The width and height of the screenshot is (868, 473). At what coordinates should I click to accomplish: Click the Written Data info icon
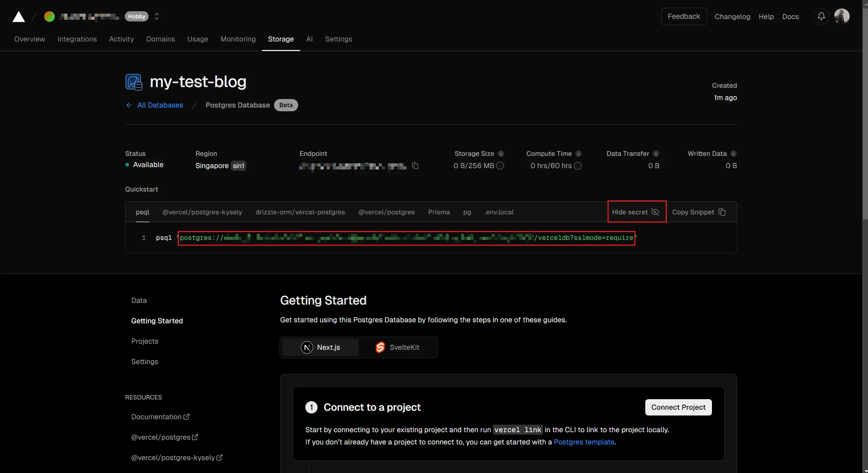coord(733,154)
